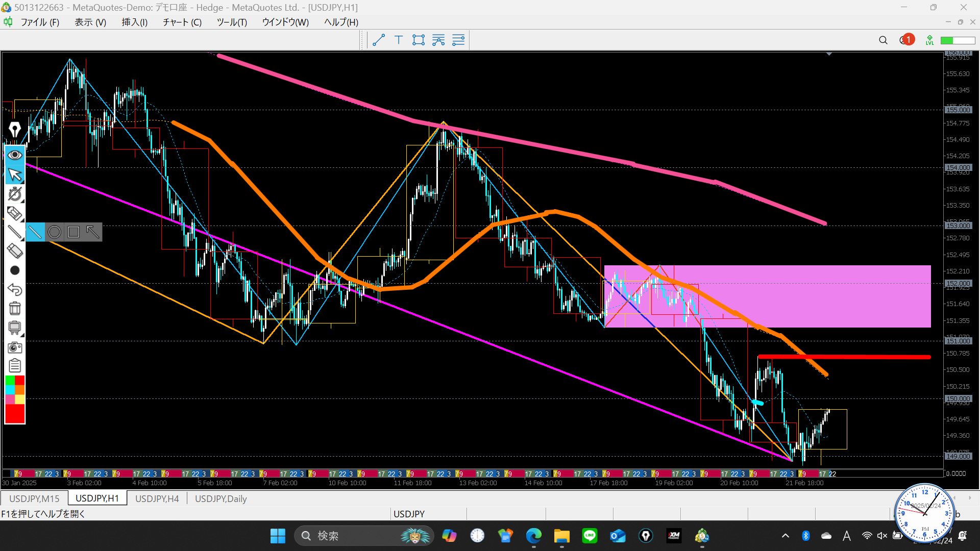Viewport: 980px width, 551px height.
Task: Select the trend line drawing tool in top toolbar
Action: 378,40
